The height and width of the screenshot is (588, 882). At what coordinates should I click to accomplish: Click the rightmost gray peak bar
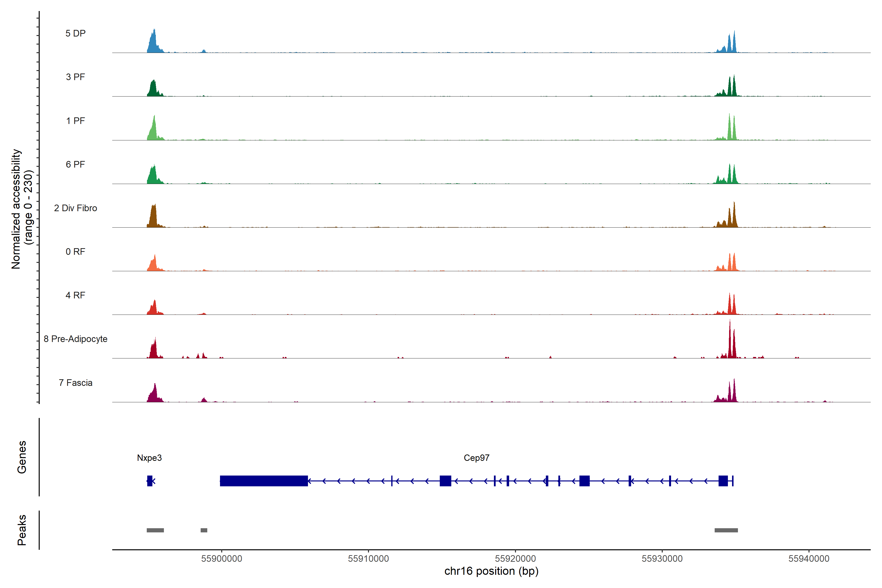726,530
